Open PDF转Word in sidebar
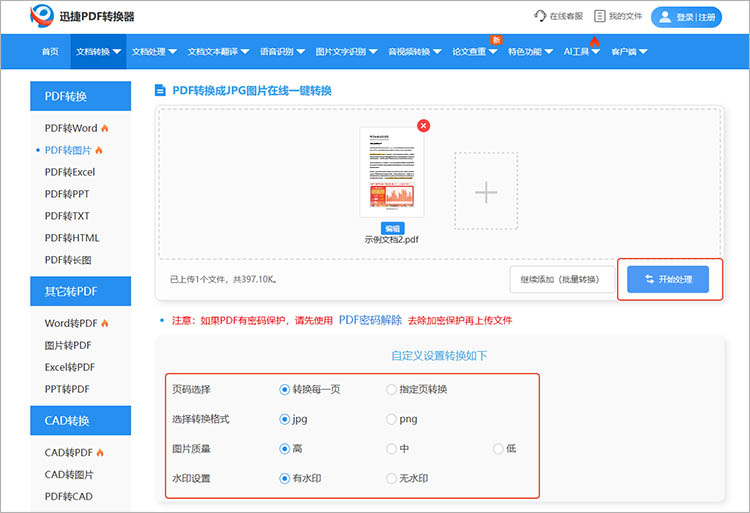Image resolution: width=750 pixels, height=513 pixels. pos(71,128)
